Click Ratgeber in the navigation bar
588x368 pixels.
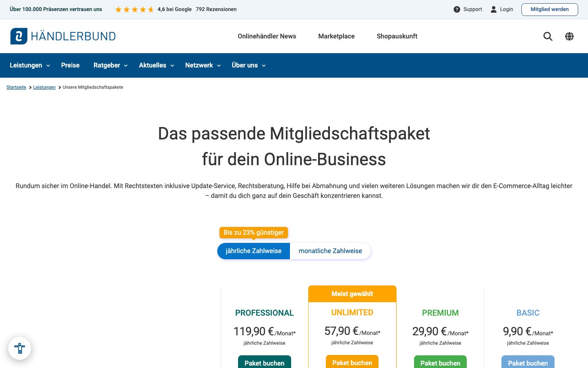click(x=107, y=65)
